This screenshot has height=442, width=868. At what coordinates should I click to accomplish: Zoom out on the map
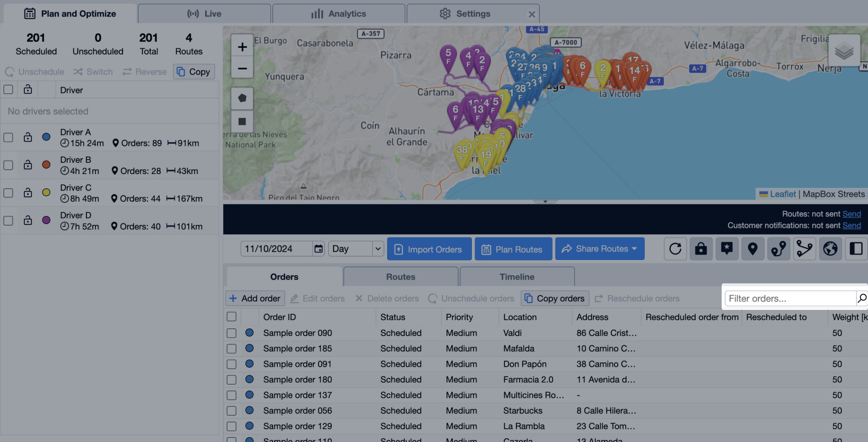tap(242, 69)
